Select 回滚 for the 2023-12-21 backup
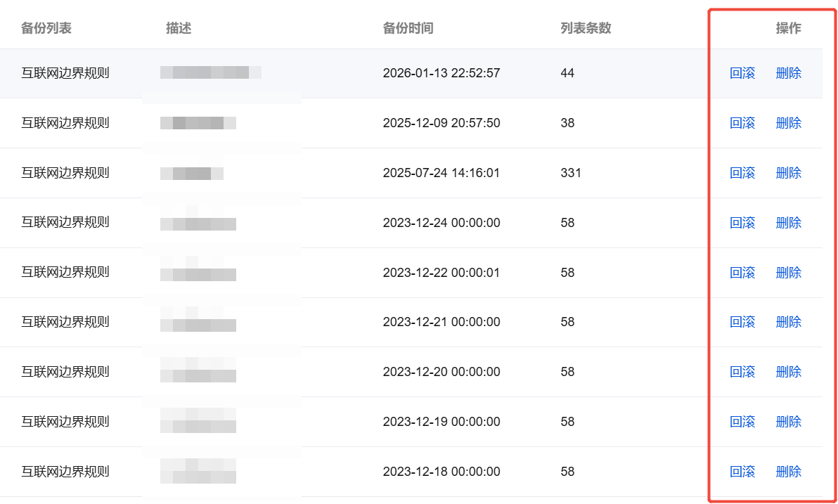This screenshot has width=838, height=504. (742, 322)
